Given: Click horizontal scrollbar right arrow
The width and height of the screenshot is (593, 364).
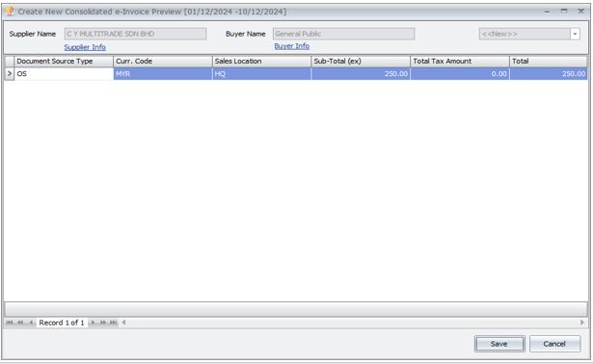Looking at the screenshot, I should (582, 323).
